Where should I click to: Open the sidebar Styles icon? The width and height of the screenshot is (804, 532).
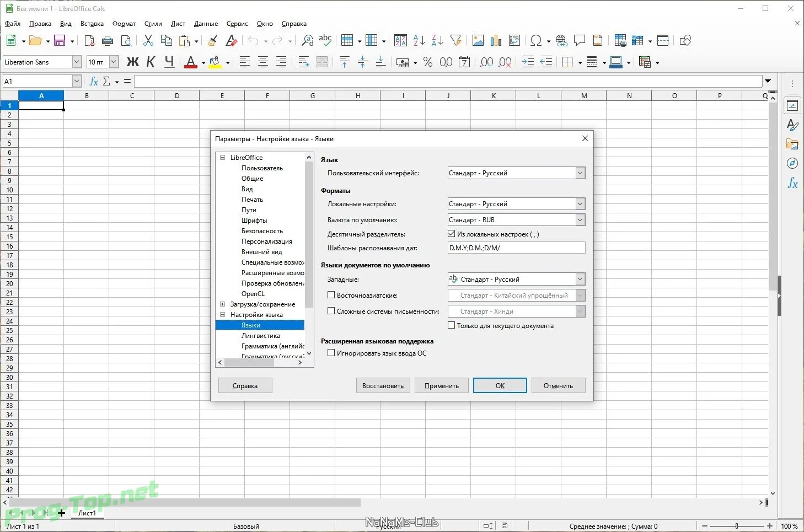[792, 125]
